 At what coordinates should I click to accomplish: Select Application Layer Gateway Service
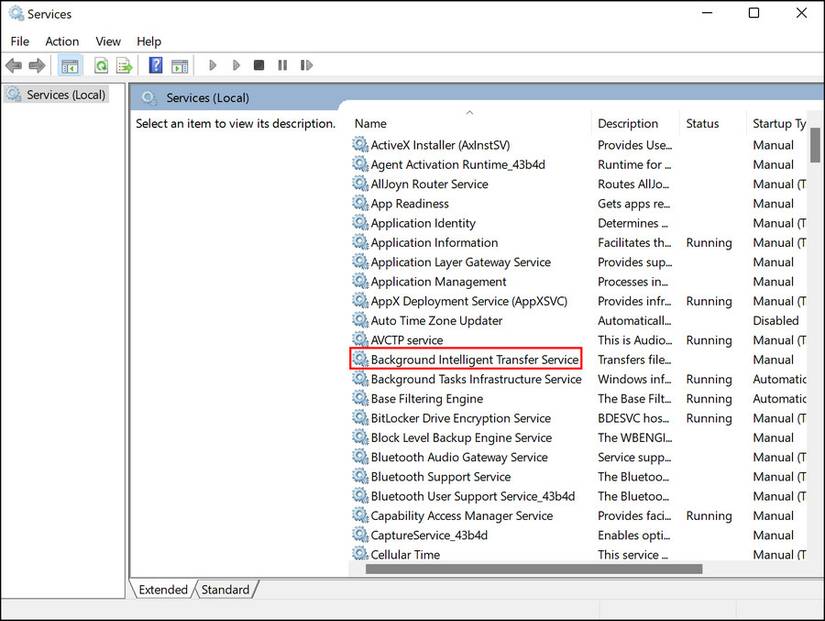[x=460, y=262]
